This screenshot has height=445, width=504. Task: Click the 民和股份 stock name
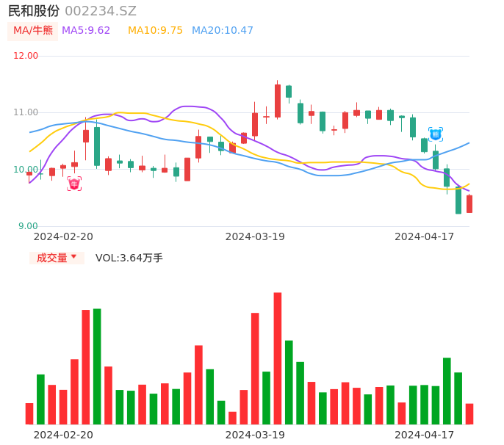[34, 11]
